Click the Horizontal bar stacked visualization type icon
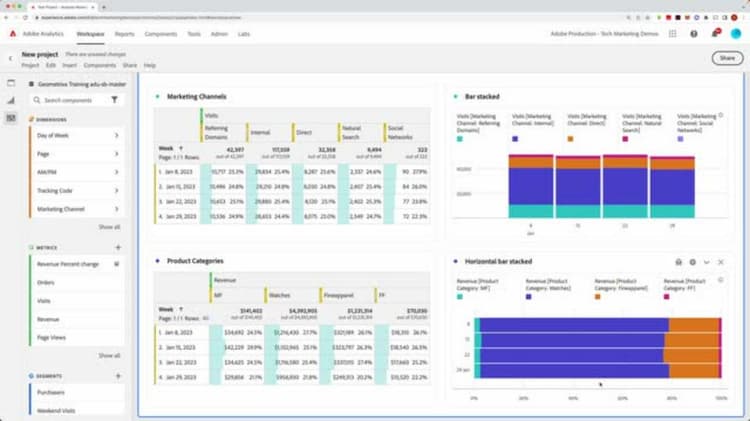This screenshot has height=421, width=750. [x=678, y=262]
